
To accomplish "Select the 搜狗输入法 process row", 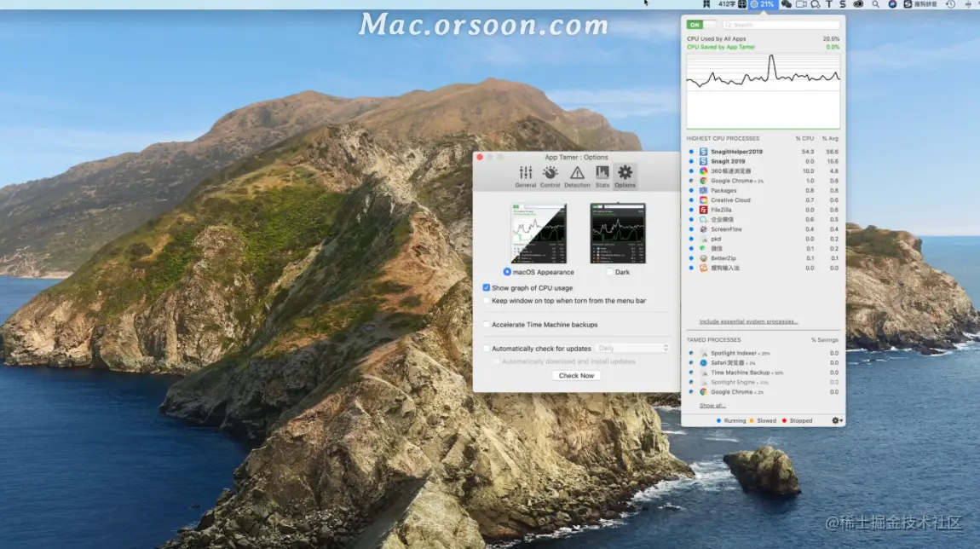I will 764,268.
